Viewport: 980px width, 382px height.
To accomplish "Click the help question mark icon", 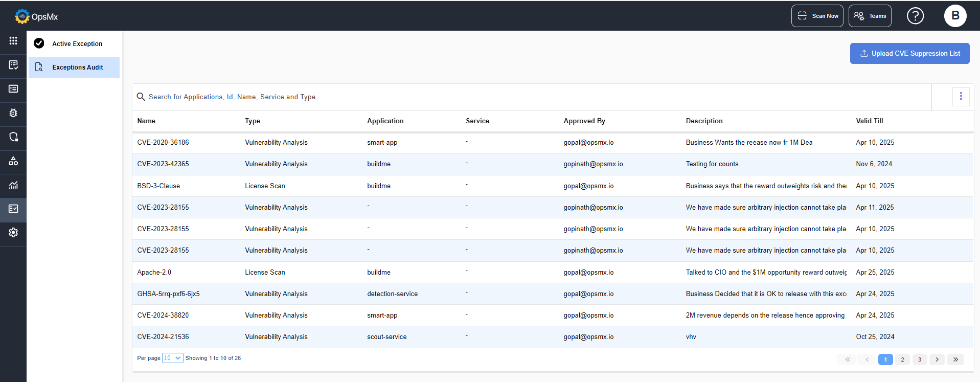I will (x=915, y=16).
